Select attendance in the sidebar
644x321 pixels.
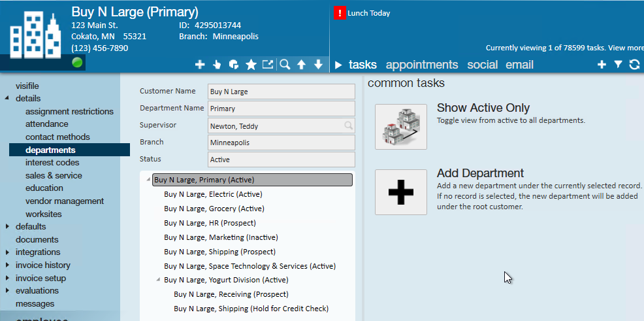click(47, 124)
